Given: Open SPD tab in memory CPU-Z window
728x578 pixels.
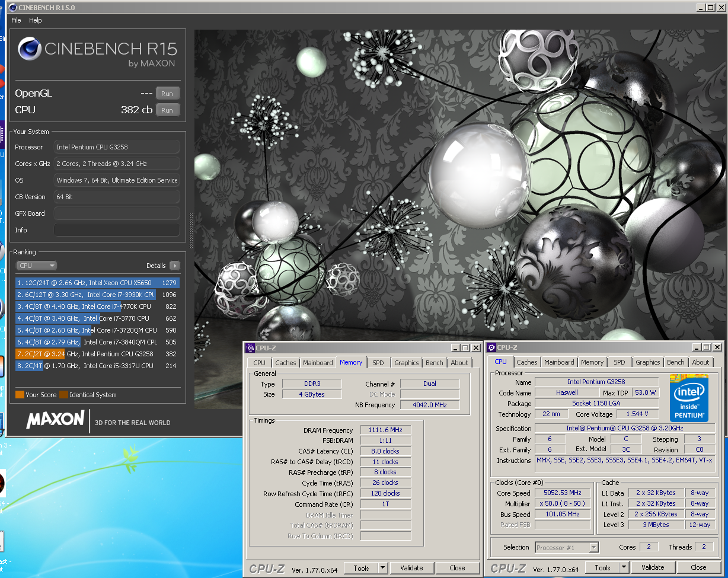Looking at the screenshot, I should tap(378, 363).
